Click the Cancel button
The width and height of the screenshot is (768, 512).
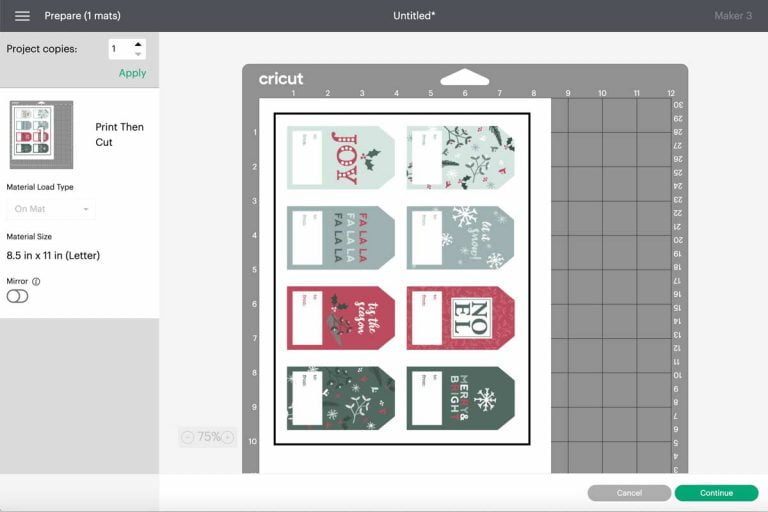pos(629,493)
